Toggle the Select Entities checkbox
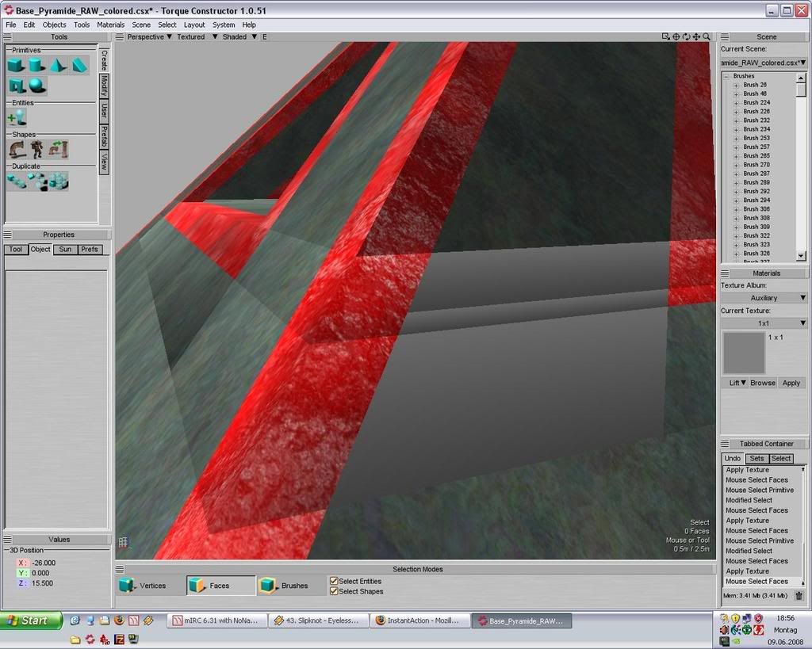812x649 pixels. point(334,581)
